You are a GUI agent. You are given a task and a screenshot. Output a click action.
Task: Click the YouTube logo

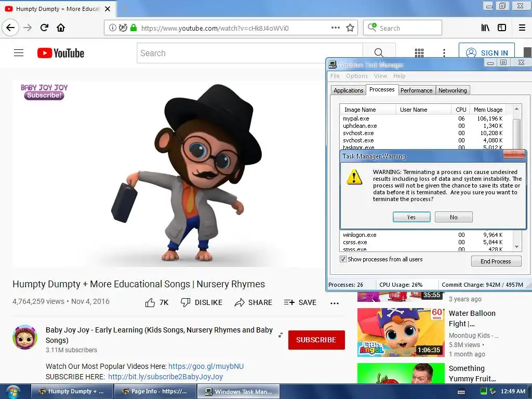(61, 53)
